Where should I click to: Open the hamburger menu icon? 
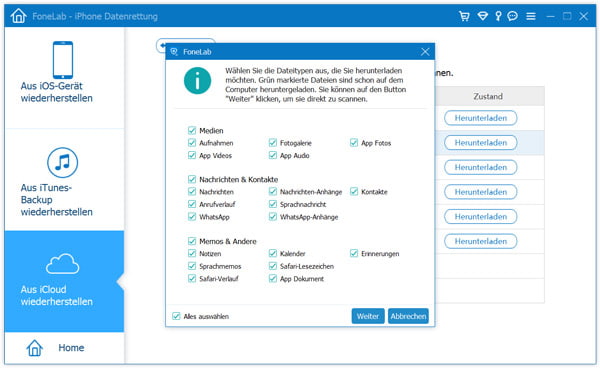point(531,16)
